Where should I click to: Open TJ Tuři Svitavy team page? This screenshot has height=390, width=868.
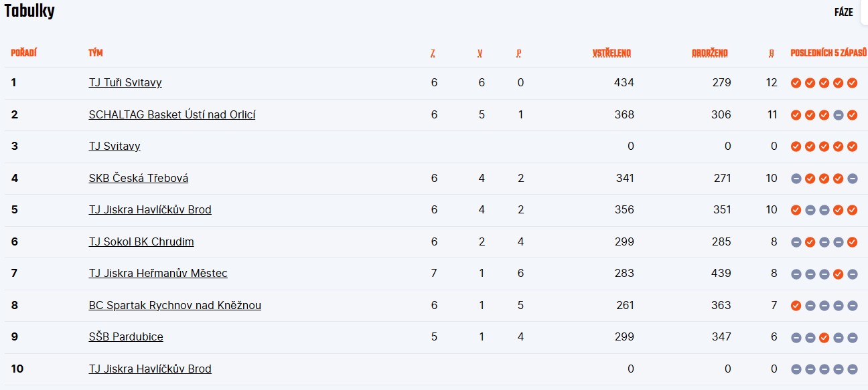[x=125, y=83]
